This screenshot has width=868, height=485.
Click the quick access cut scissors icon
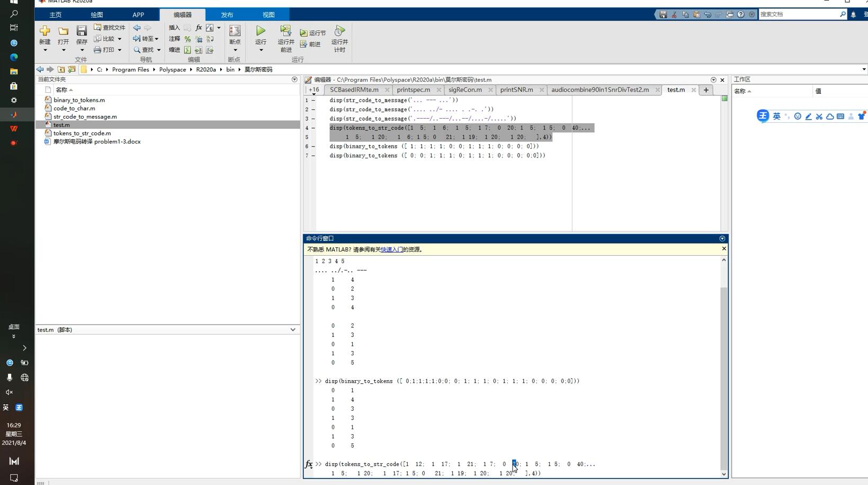(x=674, y=15)
